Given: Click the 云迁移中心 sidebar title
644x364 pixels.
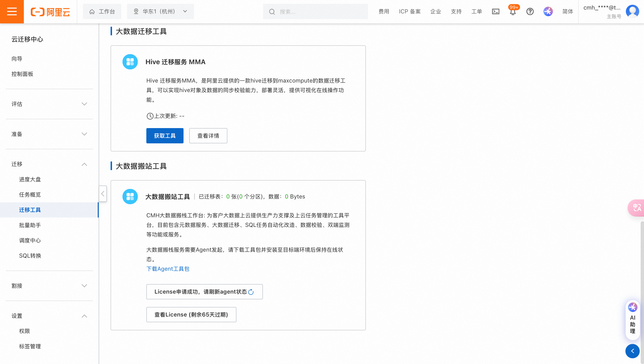Looking at the screenshot, I should 27,39.
